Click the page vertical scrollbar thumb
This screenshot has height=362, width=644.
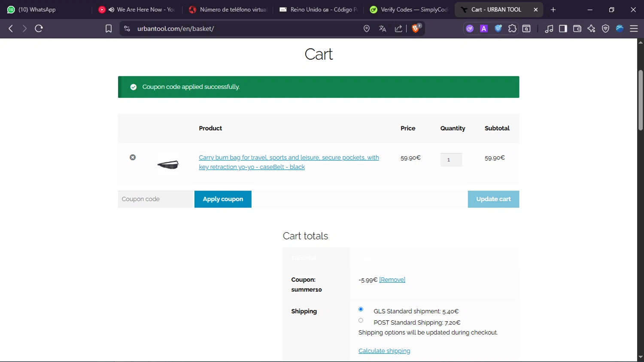click(641, 100)
